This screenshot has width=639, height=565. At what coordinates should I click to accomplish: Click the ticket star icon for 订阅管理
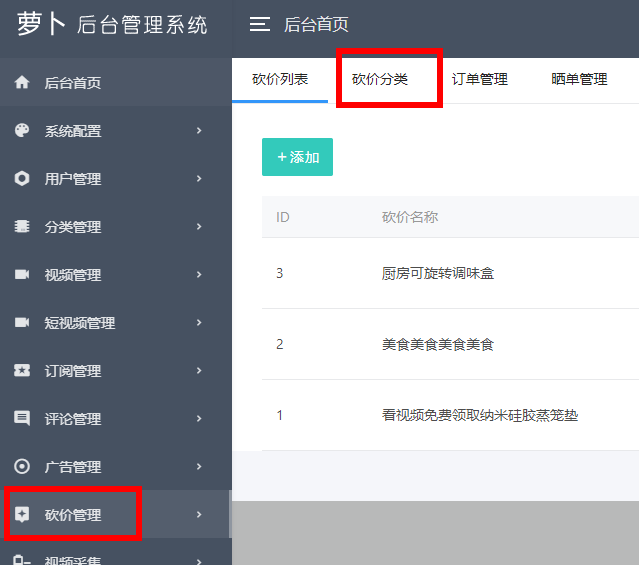tap(22, 370)
